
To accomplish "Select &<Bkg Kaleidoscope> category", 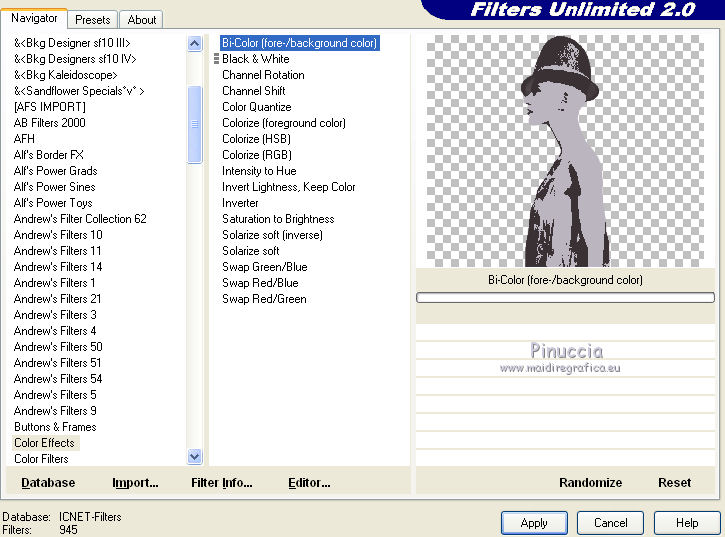I will point(66,75).
